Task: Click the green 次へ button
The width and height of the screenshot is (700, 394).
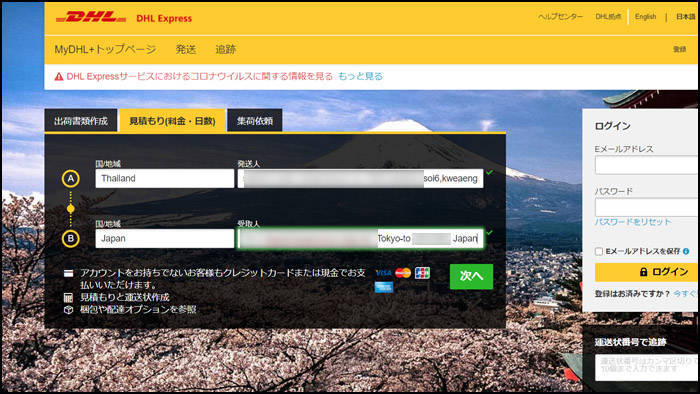Action: coord(471,277)
